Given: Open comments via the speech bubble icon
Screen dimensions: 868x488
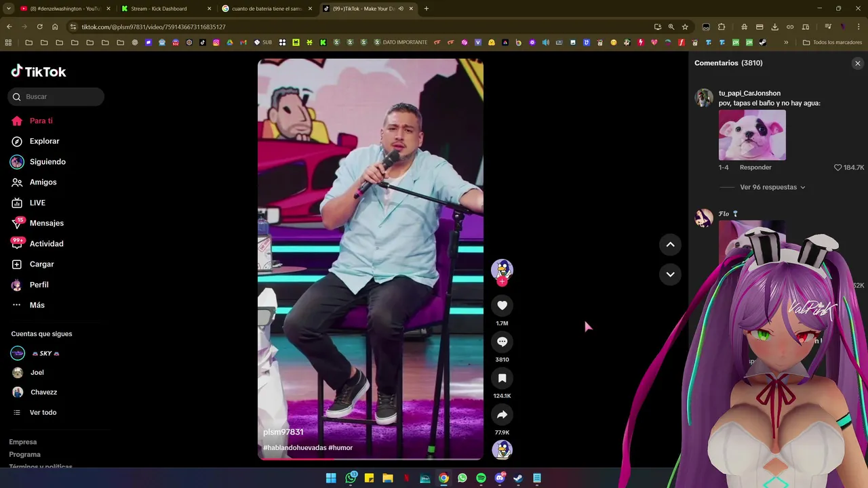Looking at the screenshot, I should (502, 342).
